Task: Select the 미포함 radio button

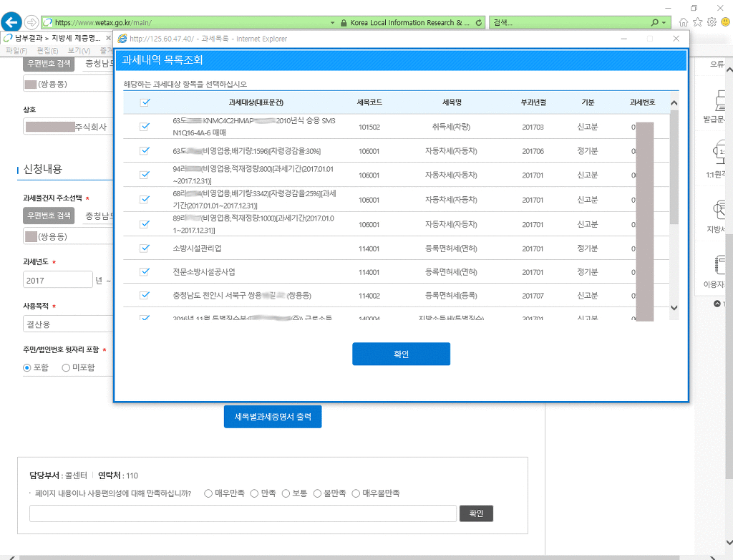Action: pos(66,367)
